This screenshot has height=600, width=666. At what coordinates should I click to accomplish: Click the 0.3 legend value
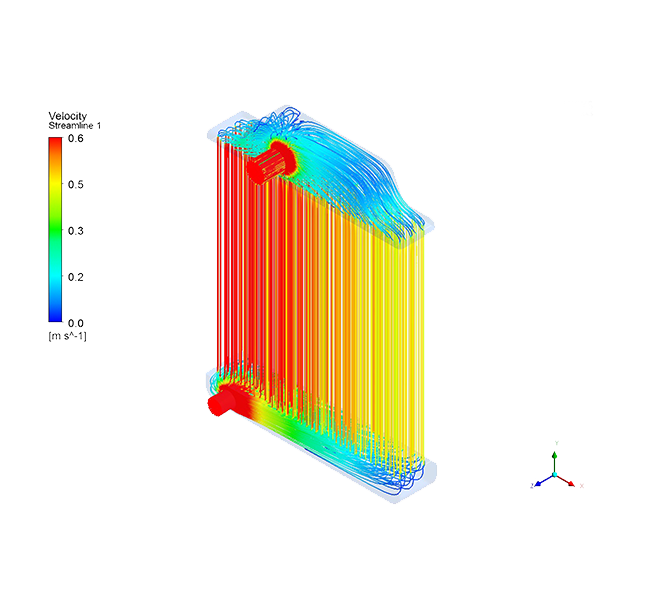pos(76,231)
